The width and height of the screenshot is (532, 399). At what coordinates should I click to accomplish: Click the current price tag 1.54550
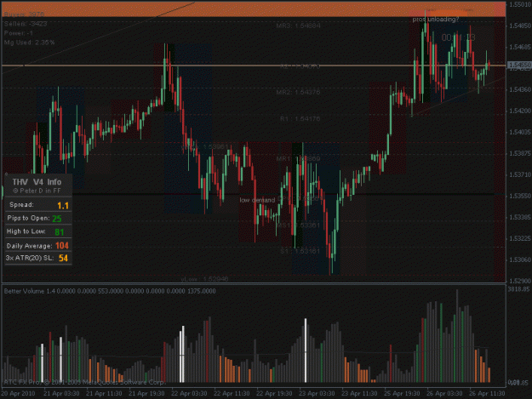click(519, 65)
